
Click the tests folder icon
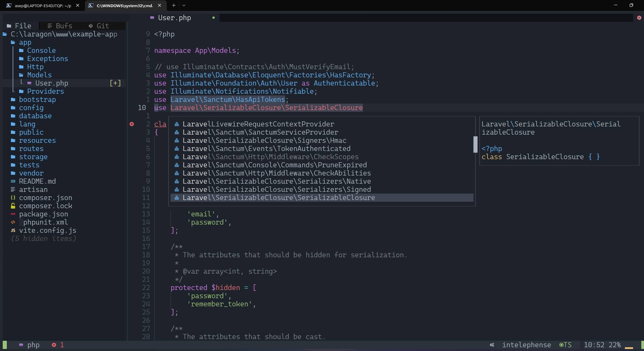[13, 165]
